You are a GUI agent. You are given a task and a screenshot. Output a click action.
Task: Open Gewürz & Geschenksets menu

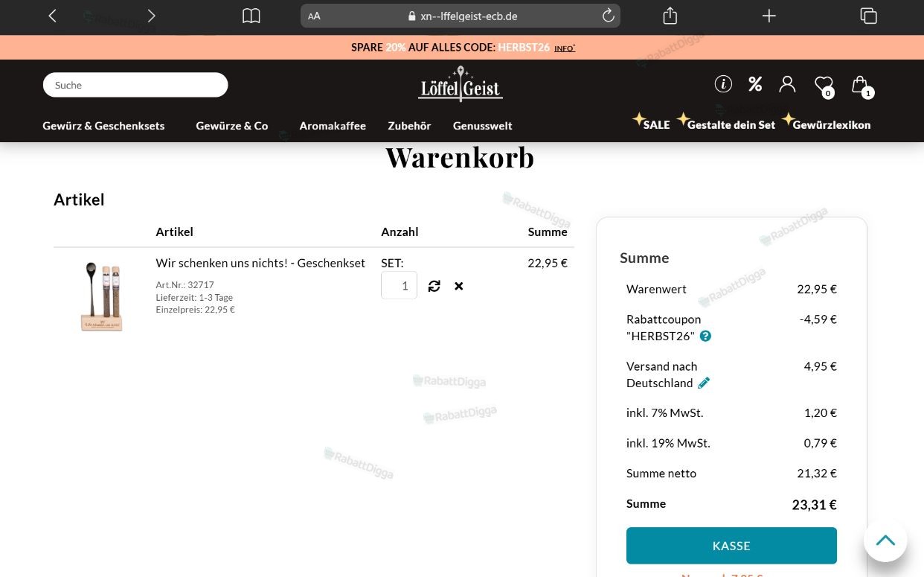tap(103, 126)
